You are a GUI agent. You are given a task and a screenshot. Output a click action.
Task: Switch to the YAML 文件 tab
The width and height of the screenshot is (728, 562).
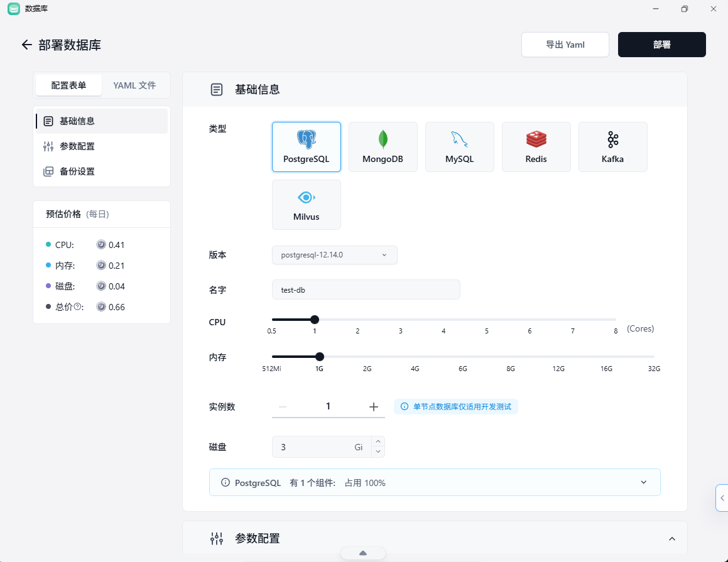(x=134, y=85)
